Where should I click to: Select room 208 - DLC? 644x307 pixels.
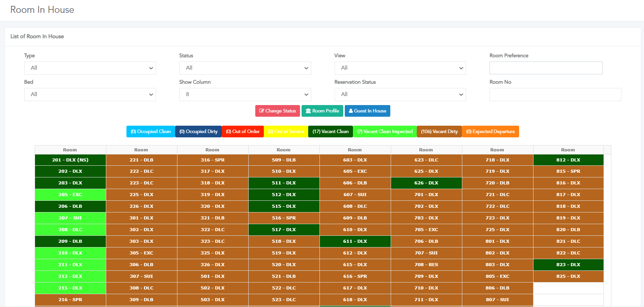tap(70, 230)
